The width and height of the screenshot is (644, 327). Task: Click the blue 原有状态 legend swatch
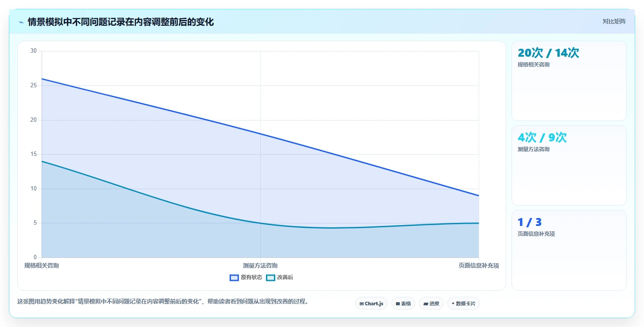(234, 277)
